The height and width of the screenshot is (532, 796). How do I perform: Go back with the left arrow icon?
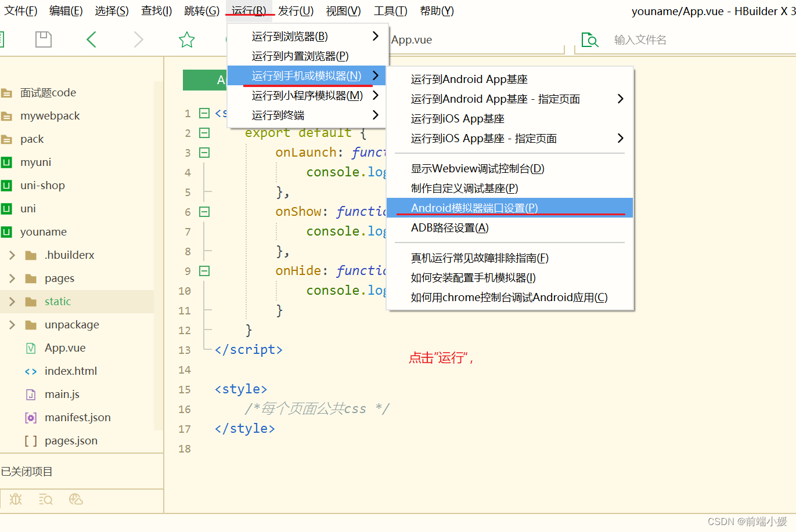point(91,39)
